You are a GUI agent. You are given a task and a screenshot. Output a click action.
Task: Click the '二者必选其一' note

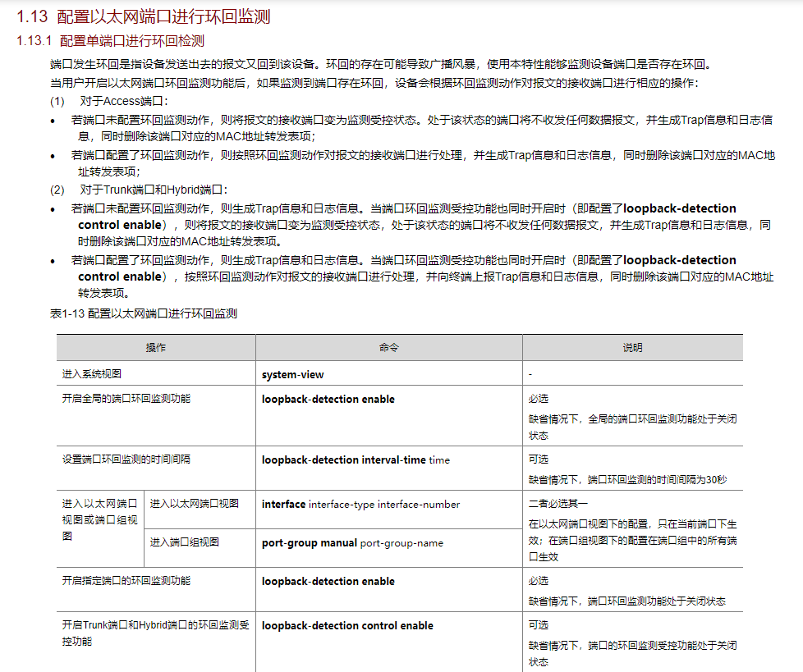click(558, 503)
